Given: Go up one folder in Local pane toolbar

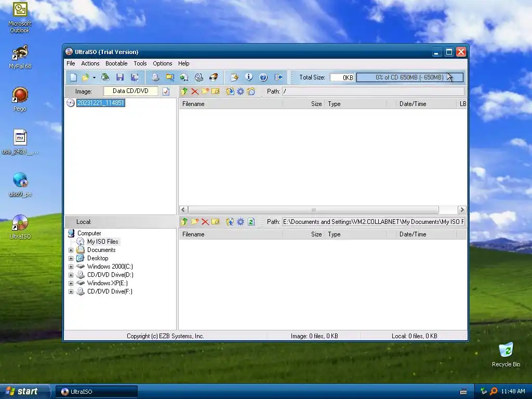Looking at the screenshot, I should click(184, 222).
